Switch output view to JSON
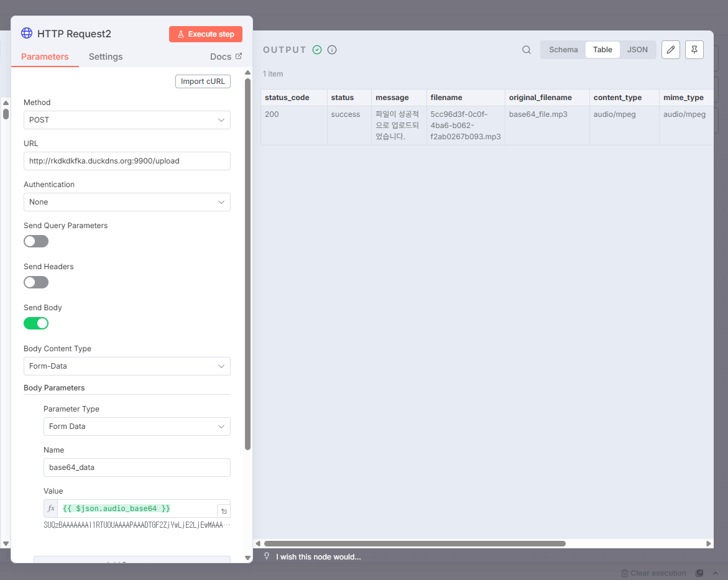This screenshot has height=580, width=728. coord(637,50)
